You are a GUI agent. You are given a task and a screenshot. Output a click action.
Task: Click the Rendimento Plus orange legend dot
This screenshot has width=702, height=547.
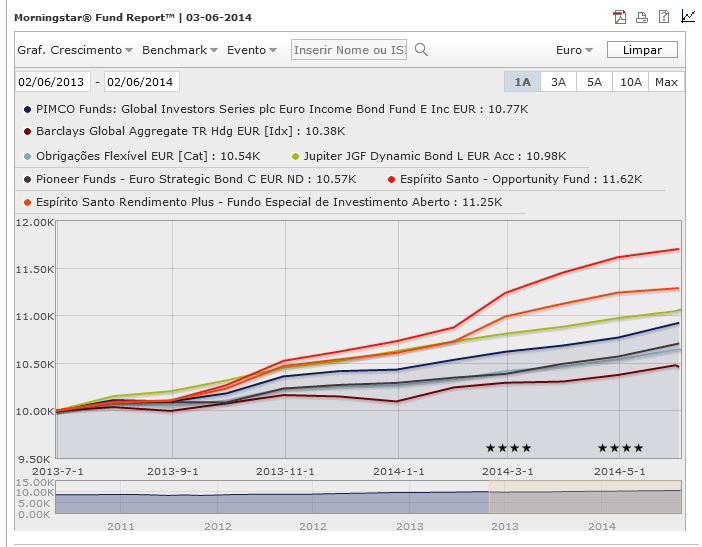[27, 202]
